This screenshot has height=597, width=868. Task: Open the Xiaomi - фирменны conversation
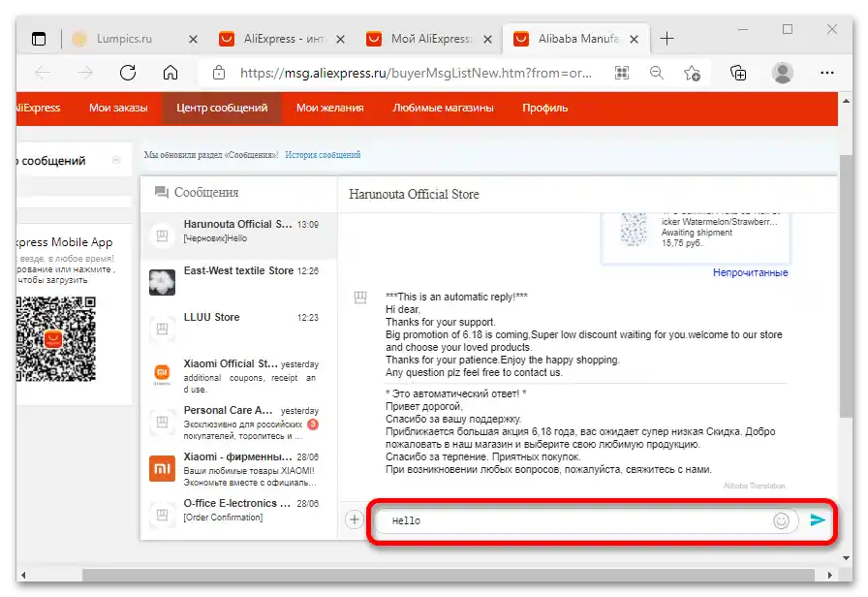[x=238, y=468]
